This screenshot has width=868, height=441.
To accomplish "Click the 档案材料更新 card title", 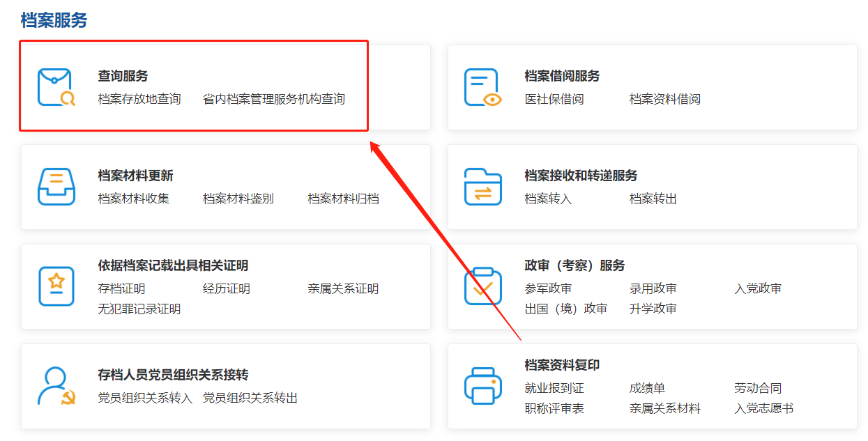I will 136,176.
